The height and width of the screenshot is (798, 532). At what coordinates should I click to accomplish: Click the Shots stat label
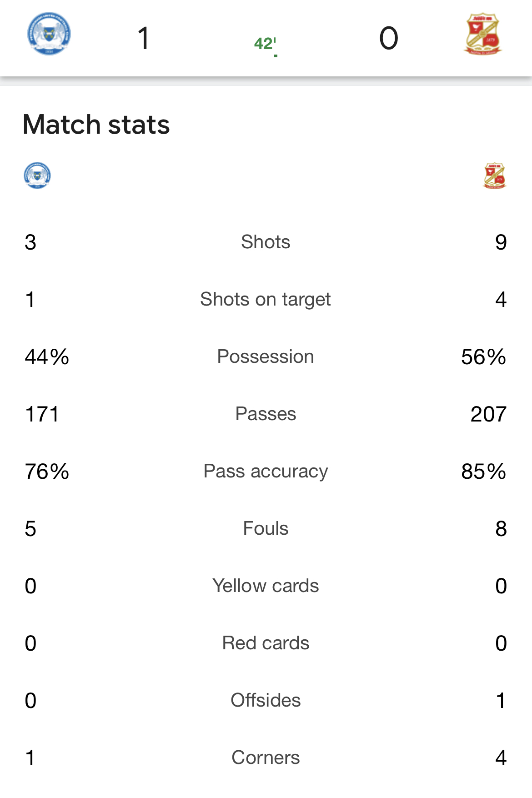point(266,242)
